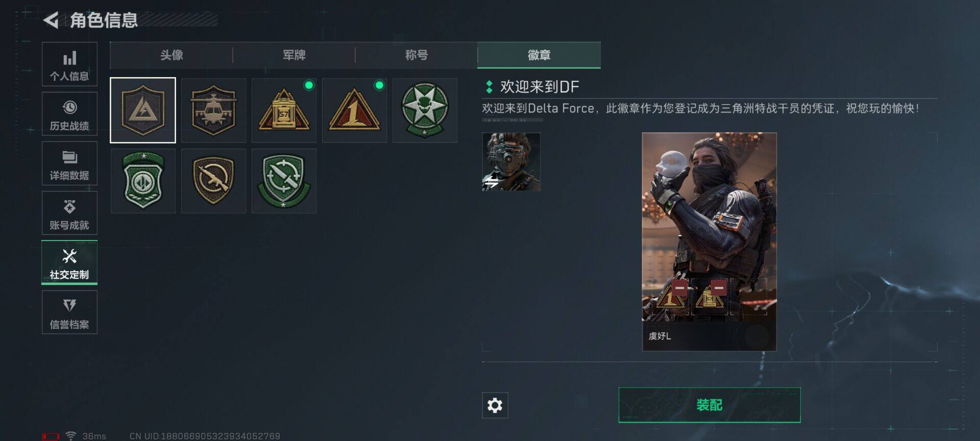Choose the helicopter emblem badge
This screenshot has width=980, height=441.
coord(213,110)
